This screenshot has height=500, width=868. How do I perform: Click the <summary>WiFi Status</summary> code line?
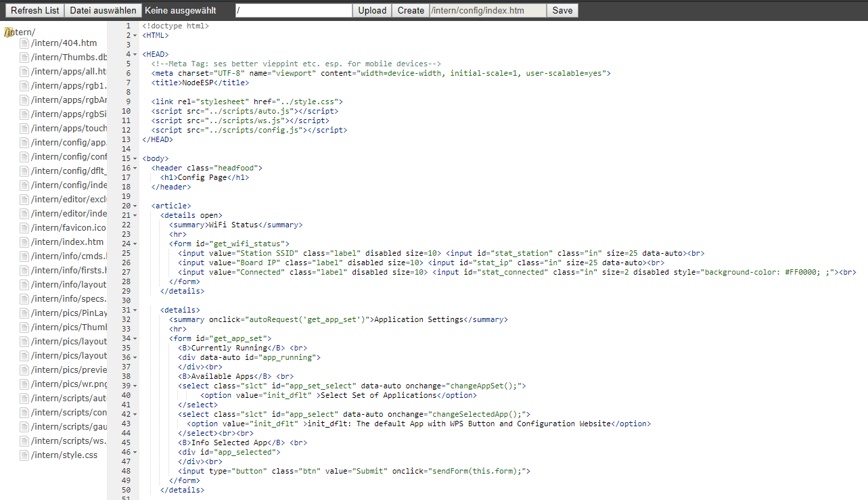[x=235, y=225]
